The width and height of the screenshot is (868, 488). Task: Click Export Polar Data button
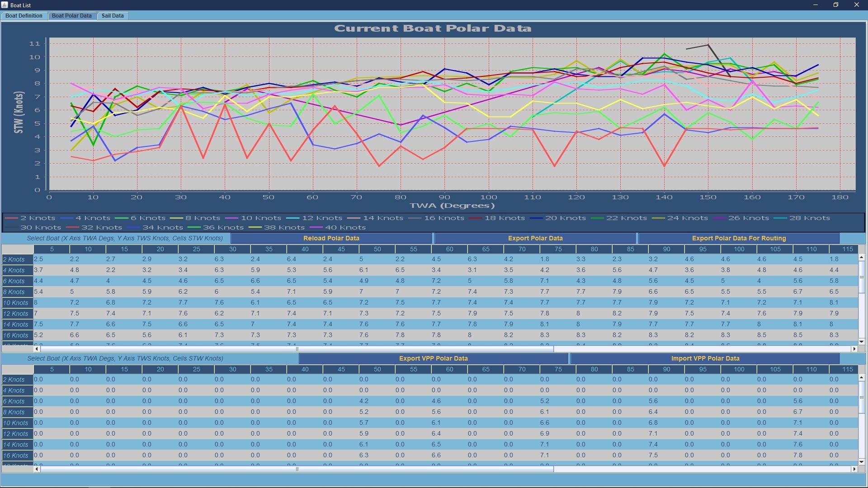click(x=535, y=238)
